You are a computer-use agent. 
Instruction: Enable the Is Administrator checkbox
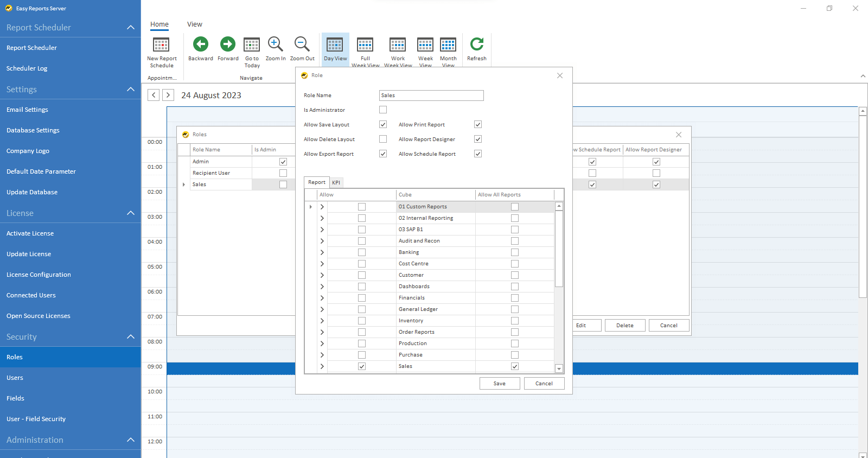(x=383, y=110)
